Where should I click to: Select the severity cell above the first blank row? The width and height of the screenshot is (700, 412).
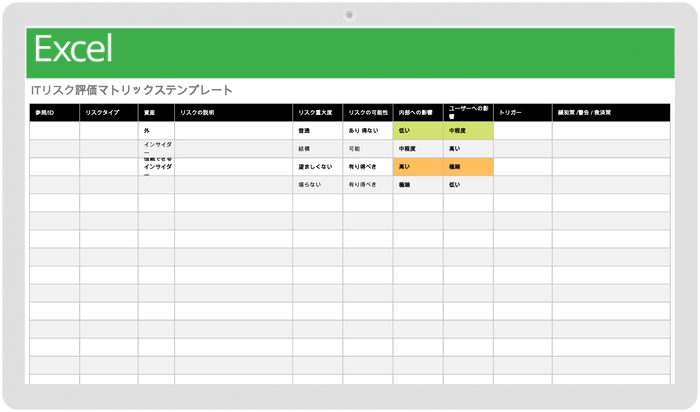(x=317, y=185)
